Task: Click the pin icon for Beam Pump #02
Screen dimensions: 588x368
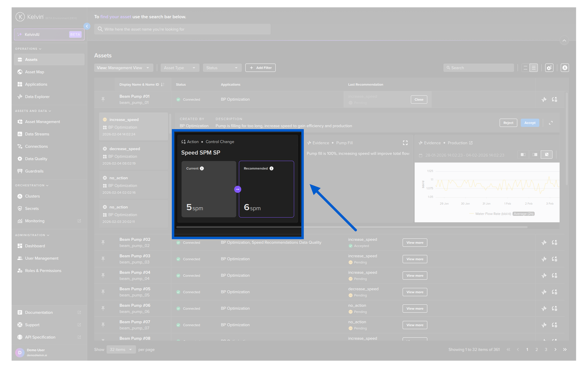Action: [103, 243]
